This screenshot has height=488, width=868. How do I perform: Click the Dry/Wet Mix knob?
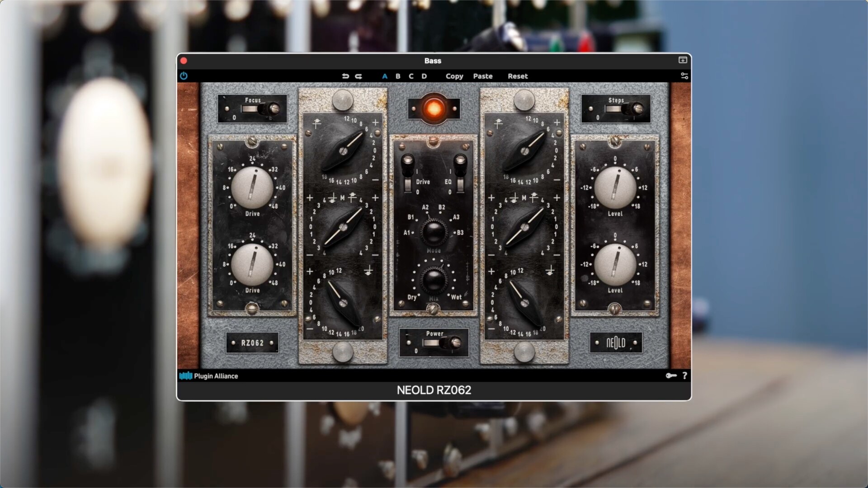pyautogui.click(x=434, y=280)
